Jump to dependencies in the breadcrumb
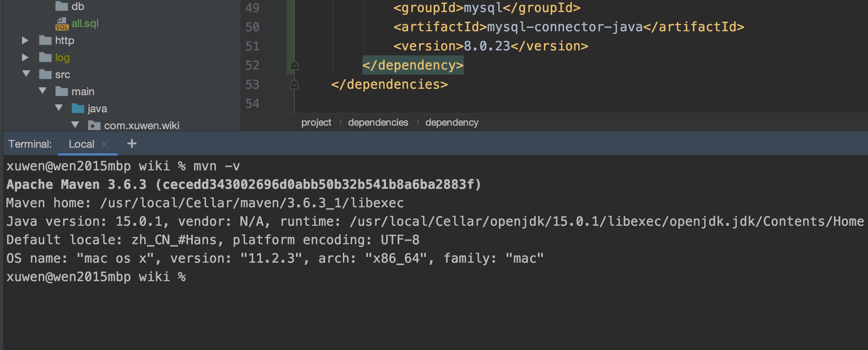Image resolution: width=868 pixels, height=350 pixels. 378,122
